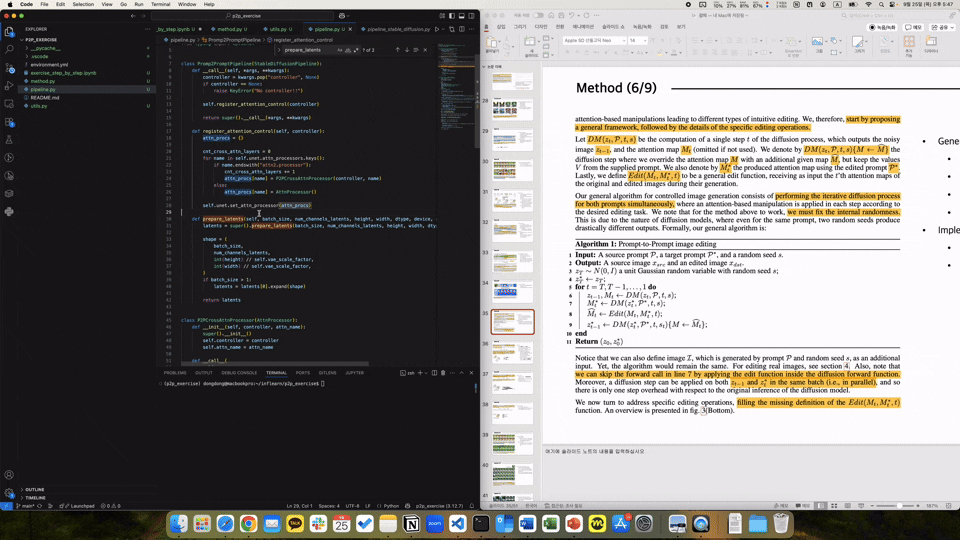
Task: Go to previous match in find widget
Action: pos(397,50)
